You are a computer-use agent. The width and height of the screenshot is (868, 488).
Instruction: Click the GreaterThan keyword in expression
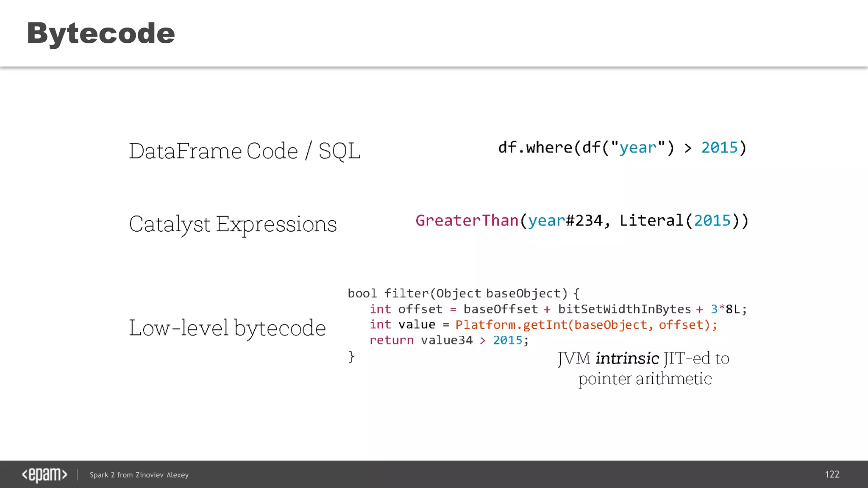pyautogui.click(x=467, y=221)
